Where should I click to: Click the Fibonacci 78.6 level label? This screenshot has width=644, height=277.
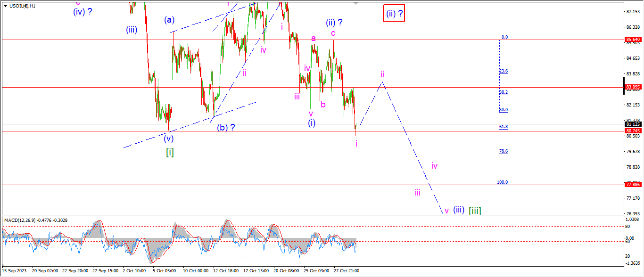click(x=504, y=151)
